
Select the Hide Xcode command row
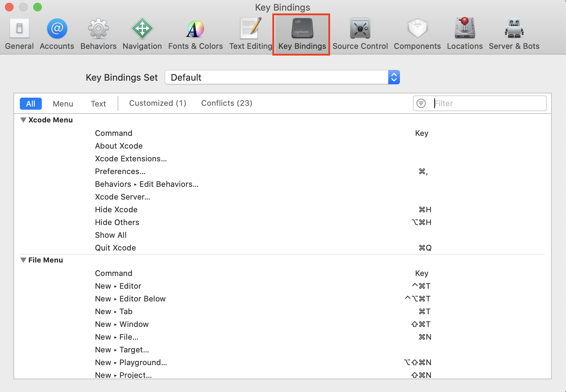click(283, 209)
